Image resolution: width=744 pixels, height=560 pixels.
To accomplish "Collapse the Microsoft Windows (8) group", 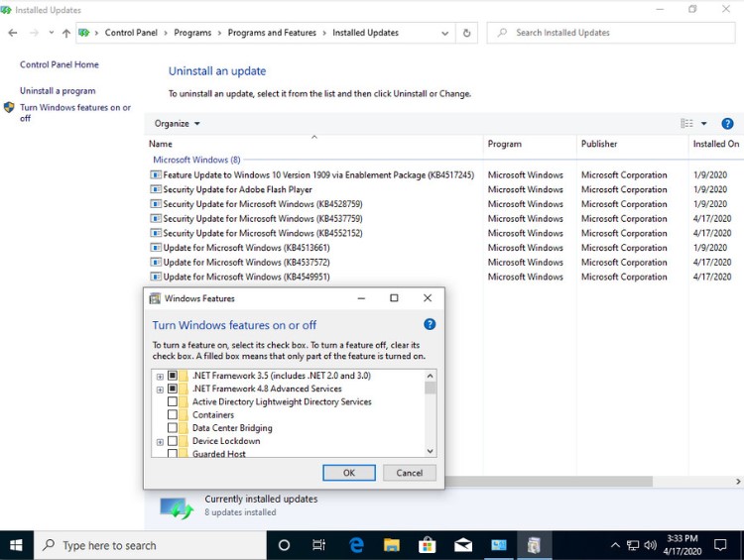I will (196, 160).
